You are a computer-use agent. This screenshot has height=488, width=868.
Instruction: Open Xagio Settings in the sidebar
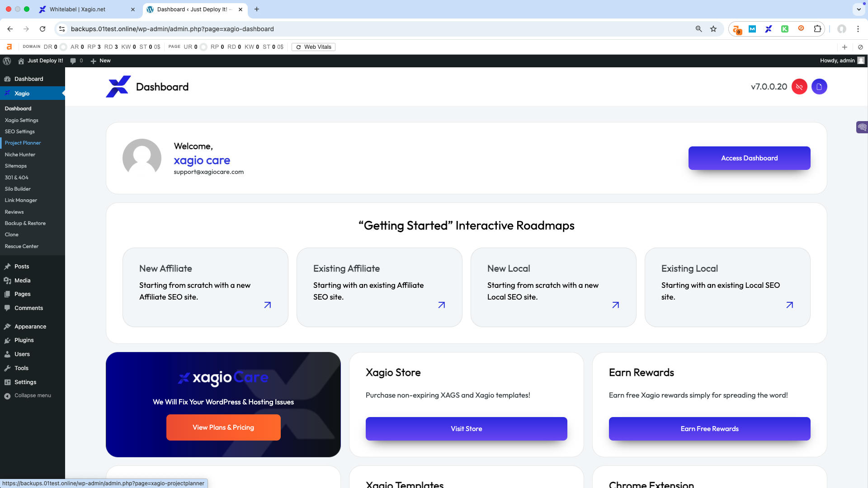(22, 120)
